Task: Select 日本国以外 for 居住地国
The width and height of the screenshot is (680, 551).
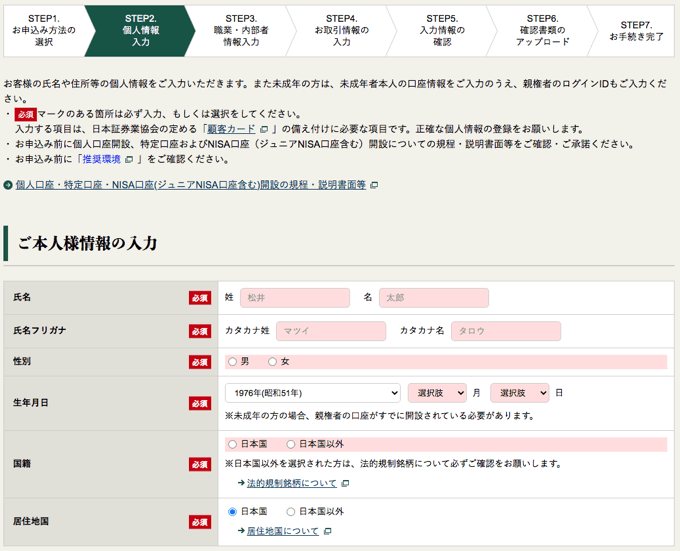Action: pyautogui.click(x=291, y=512)
